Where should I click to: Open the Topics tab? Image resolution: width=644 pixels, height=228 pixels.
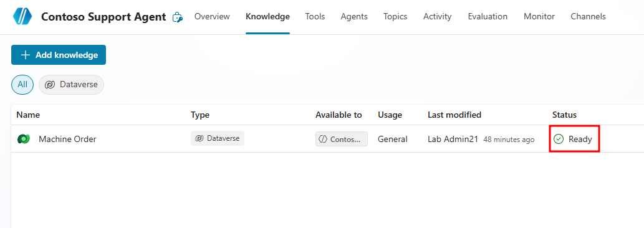pyautogui.click(x=395, y=16)
